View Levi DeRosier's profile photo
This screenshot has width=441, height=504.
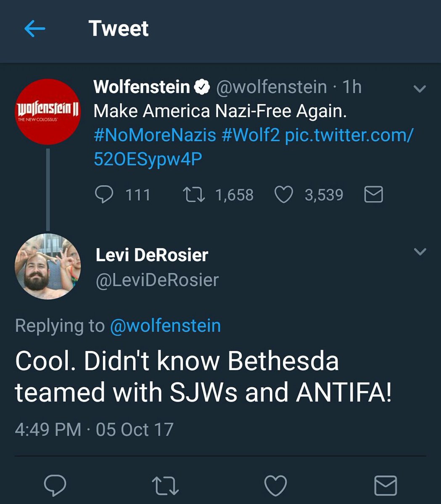48,266
